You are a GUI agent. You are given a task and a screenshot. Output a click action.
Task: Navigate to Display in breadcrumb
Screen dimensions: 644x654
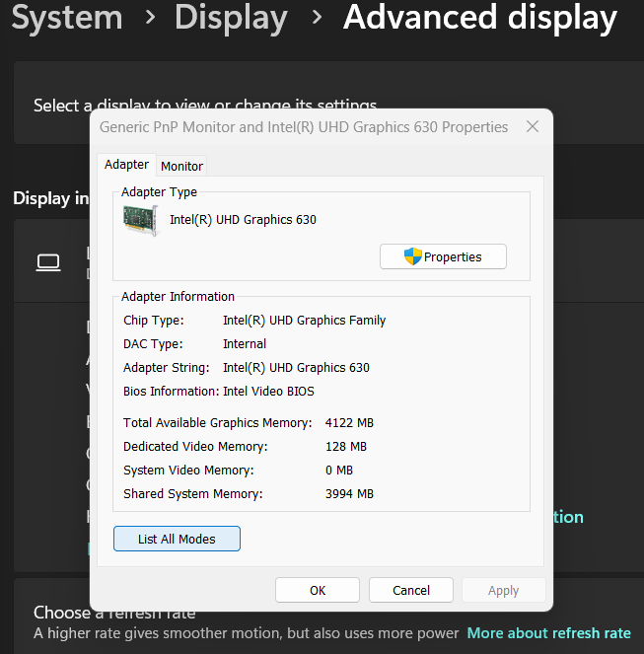[231, 18]
